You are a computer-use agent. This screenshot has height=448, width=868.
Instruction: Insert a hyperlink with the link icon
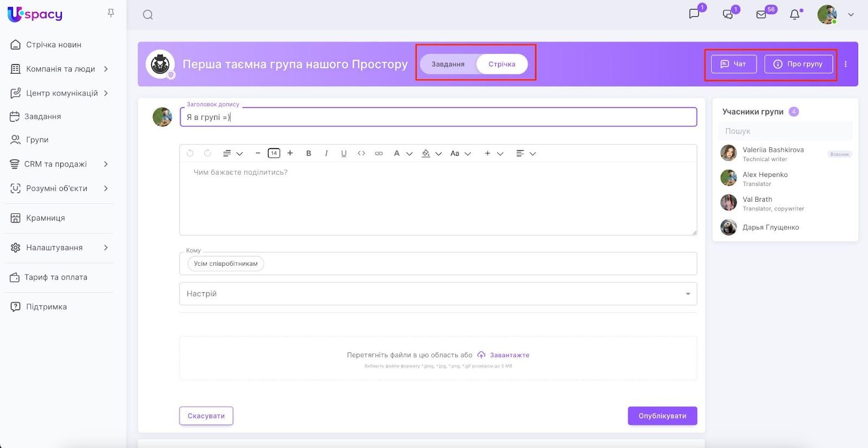[379, 153]
